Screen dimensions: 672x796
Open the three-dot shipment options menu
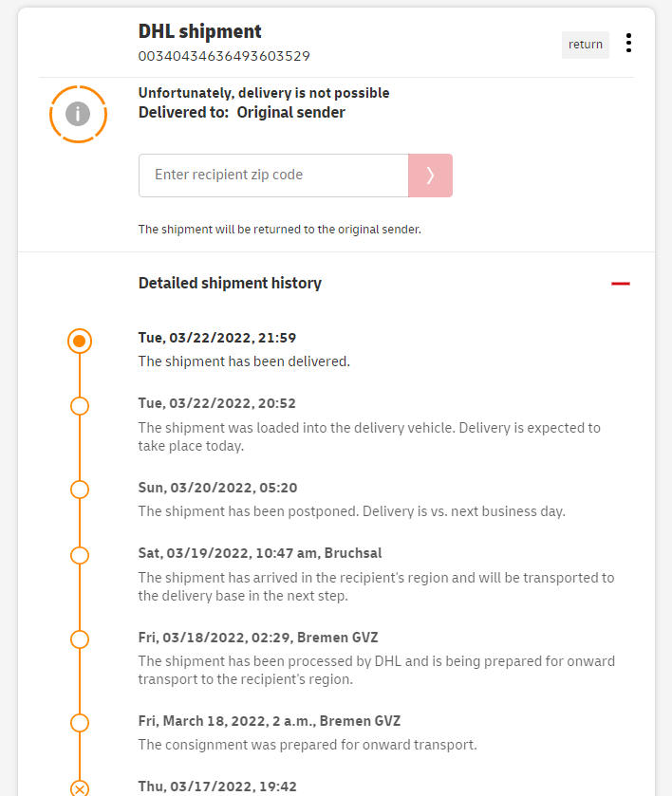(x=628, y=44)
